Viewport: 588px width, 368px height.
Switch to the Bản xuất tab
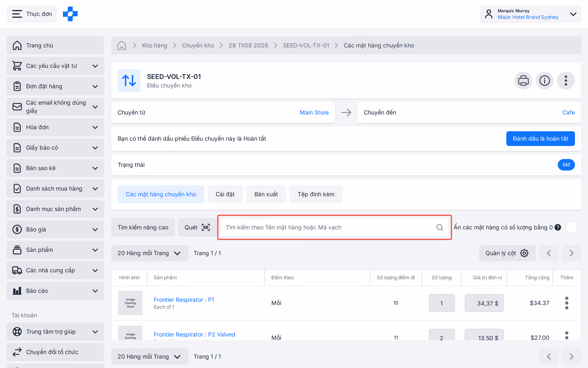coord(266,194)
